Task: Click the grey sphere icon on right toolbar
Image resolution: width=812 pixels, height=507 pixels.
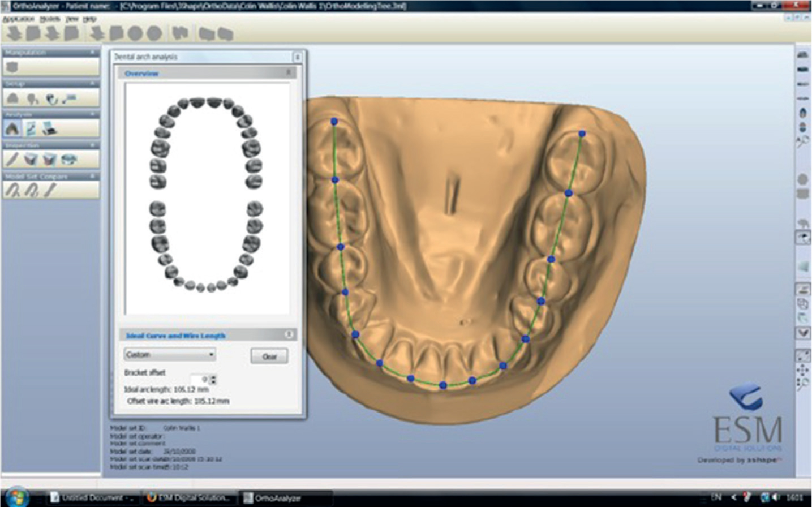Action: [802, 180]
